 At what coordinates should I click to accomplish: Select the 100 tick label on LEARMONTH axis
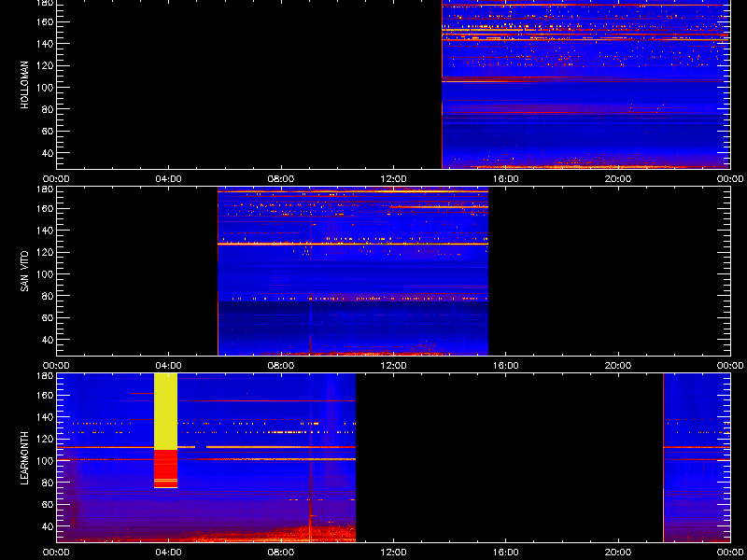point(44,461)
